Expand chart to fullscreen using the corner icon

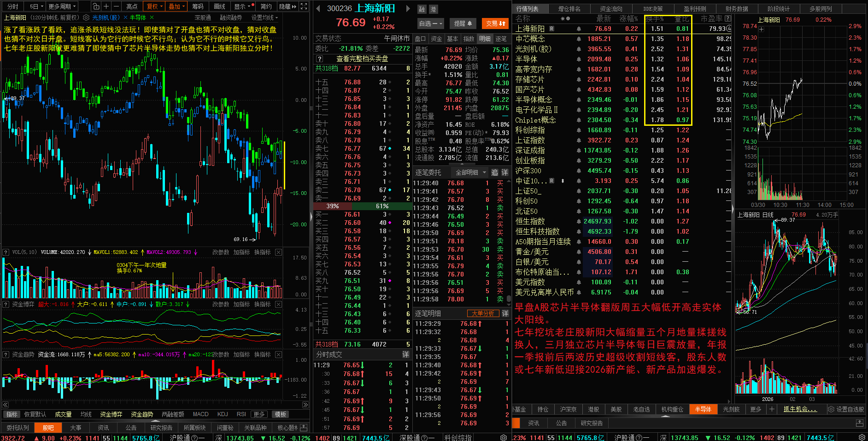(304, 6)
